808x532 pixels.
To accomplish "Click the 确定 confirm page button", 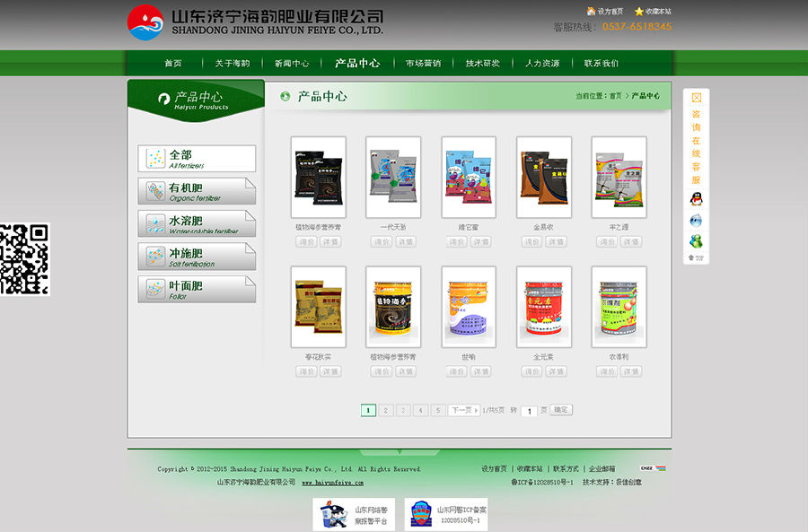I will (561, 410).
